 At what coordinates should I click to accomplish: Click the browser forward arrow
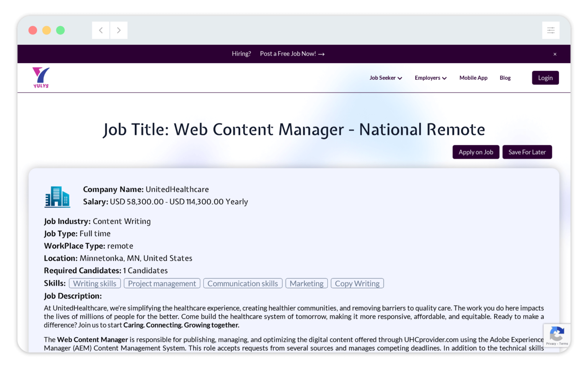tap(119, 30)
